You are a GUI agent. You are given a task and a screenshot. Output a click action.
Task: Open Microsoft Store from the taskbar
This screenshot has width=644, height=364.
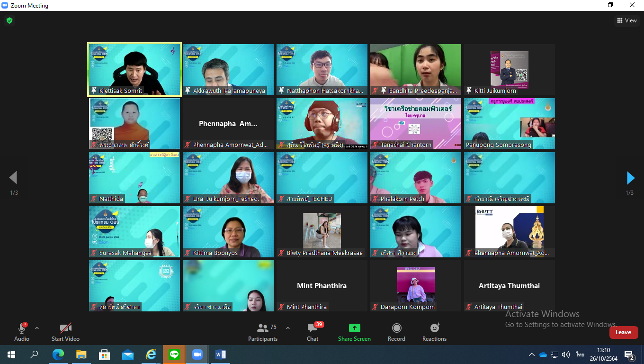105,355
